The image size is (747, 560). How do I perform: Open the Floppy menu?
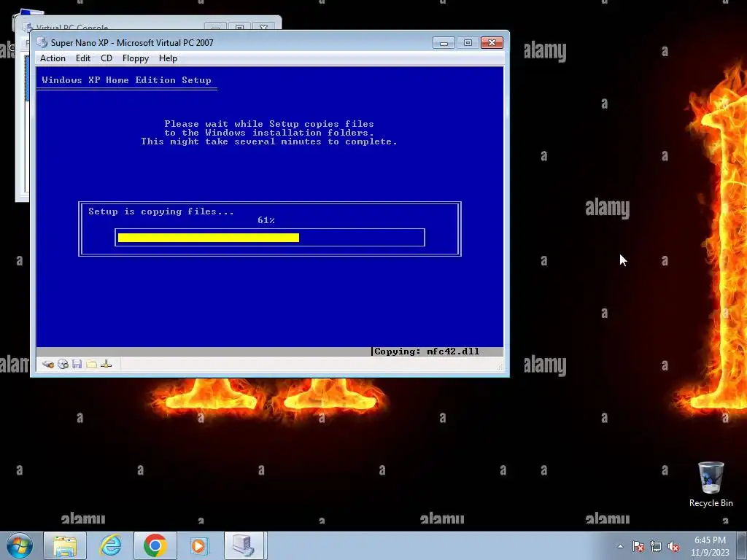135,58
